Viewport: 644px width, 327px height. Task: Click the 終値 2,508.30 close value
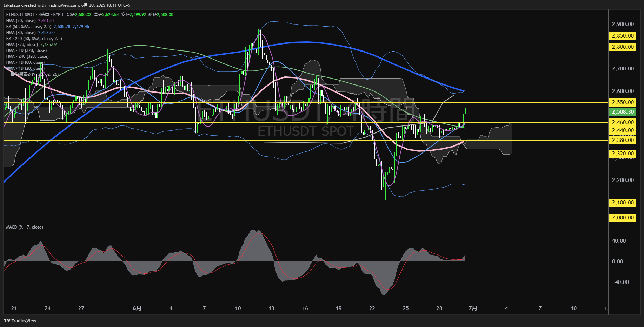click(x=161, y=15)
